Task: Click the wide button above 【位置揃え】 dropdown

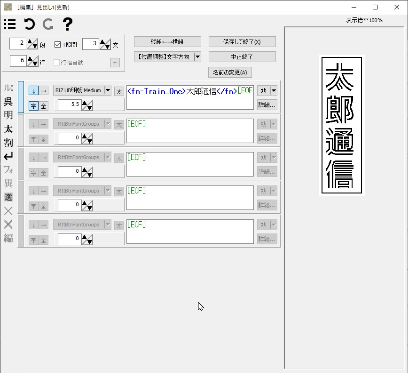Action: pos(167,42)
